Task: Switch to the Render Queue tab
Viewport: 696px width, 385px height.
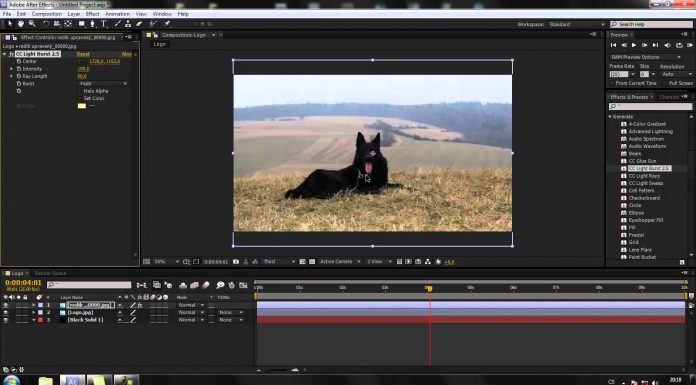Action: click(50, 273)
